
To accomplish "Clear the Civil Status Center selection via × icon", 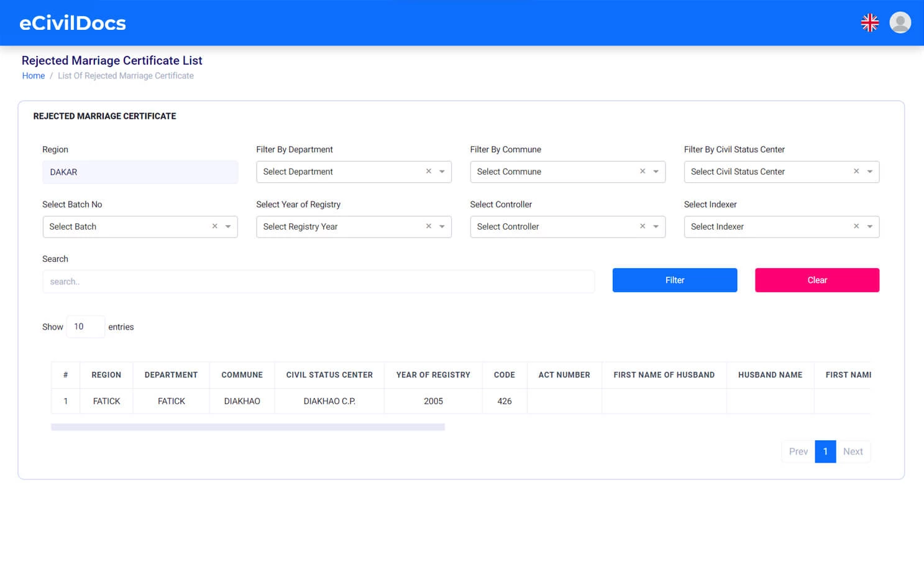I will pyautogui.click(x=856, y=171).
